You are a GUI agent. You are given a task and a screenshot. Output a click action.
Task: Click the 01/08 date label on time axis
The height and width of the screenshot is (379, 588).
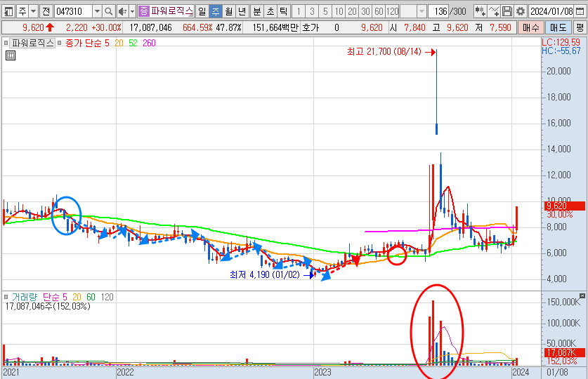(x=557, y=372)
